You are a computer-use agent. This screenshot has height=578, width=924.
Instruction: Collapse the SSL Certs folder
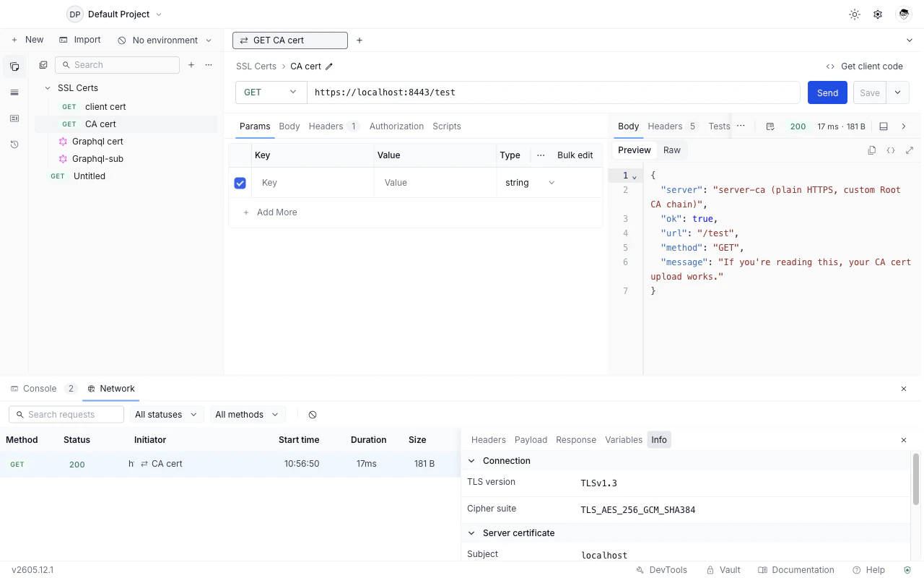48,88
